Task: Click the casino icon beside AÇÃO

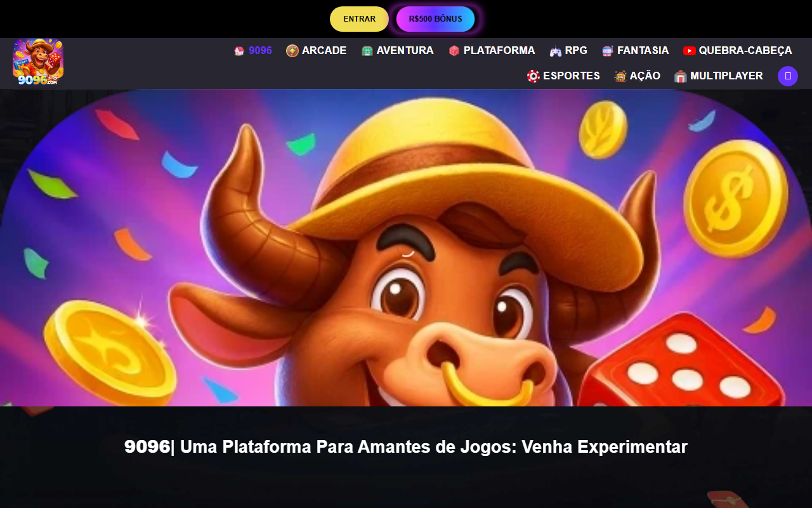Action: (x=620, y=76)
